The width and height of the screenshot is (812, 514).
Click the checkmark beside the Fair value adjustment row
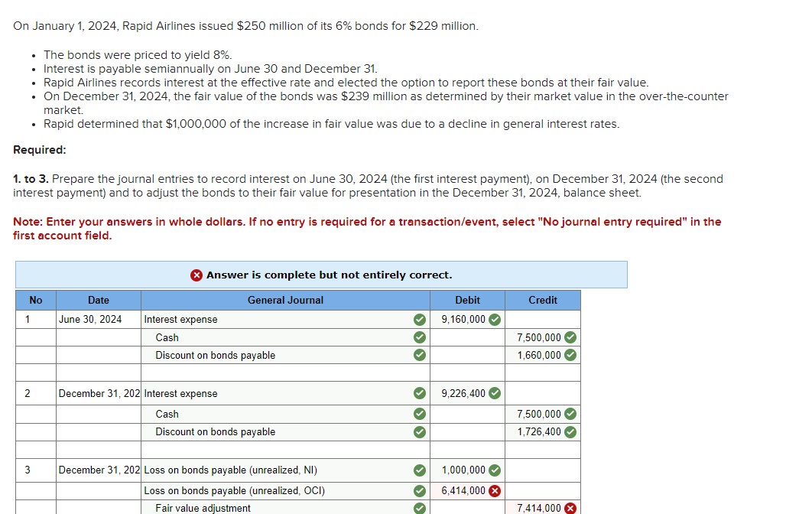(x=418, y=507)
